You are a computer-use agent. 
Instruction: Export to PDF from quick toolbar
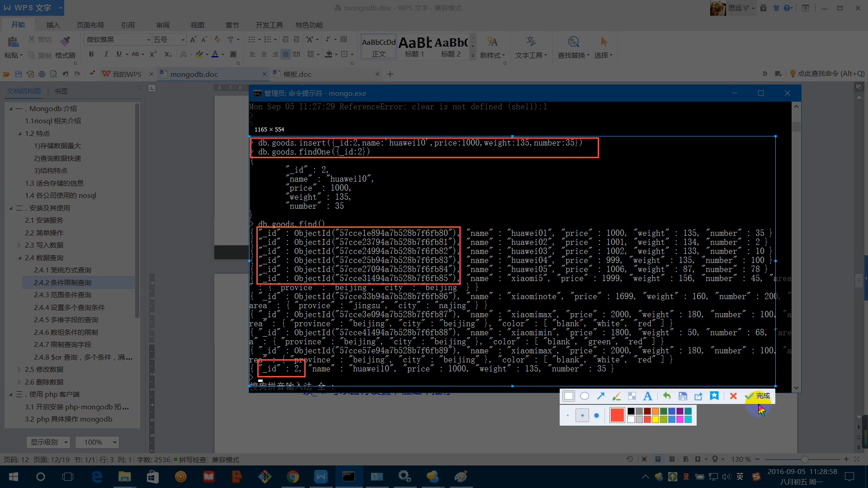click(30, 74)
